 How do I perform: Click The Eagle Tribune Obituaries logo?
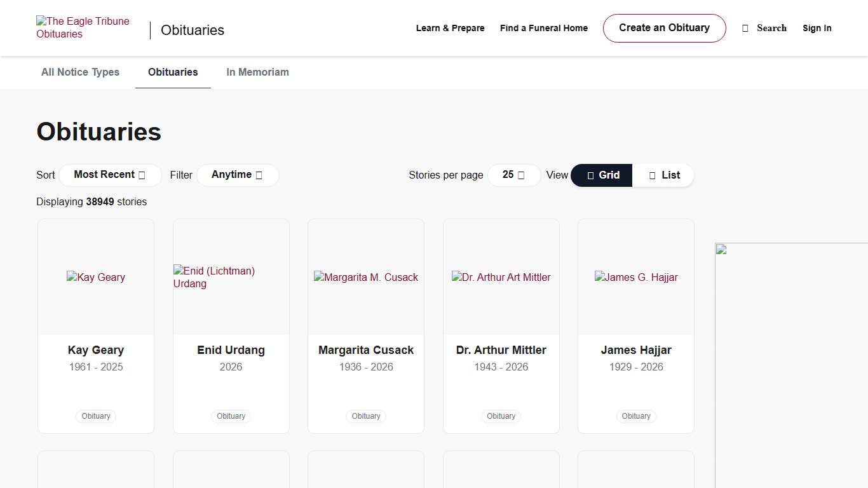[x=83, y=28]
